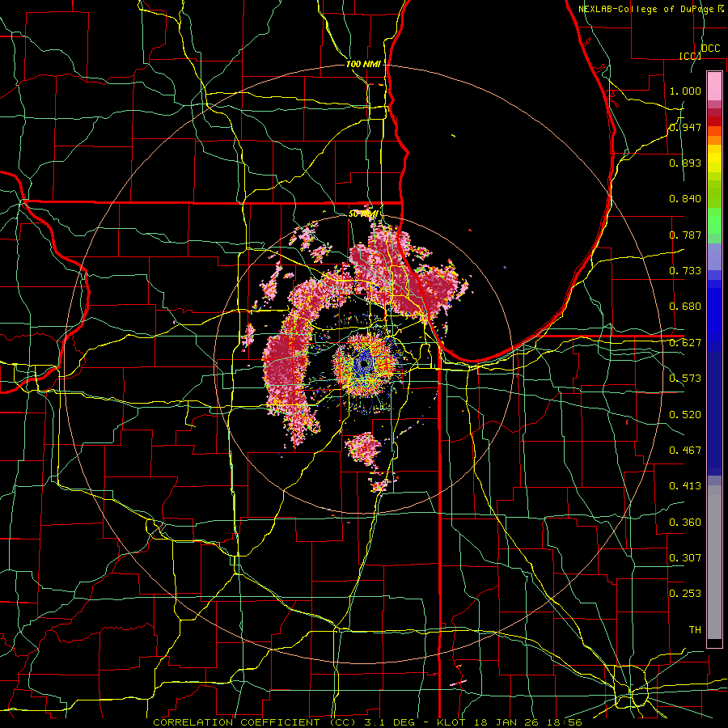Click the 0.413 scale label
Image resolution: width=728 pixels, height=728 pixels.
coord(685,486)
